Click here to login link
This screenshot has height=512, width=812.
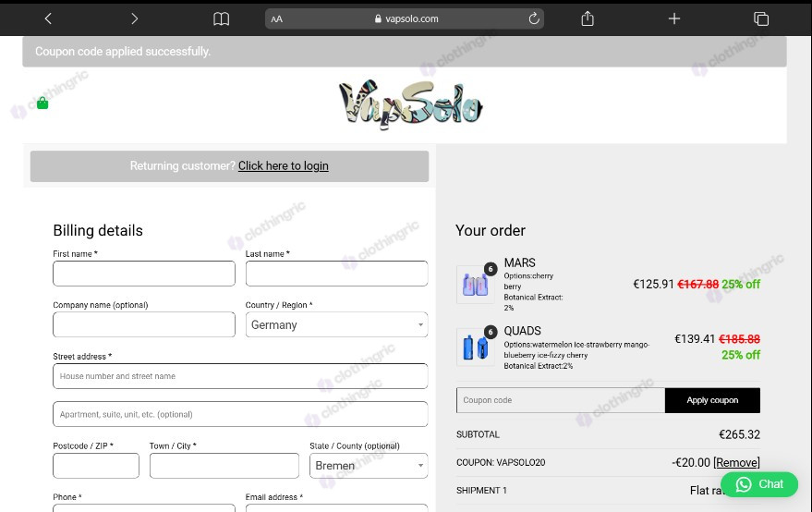(x=284, y=165)
